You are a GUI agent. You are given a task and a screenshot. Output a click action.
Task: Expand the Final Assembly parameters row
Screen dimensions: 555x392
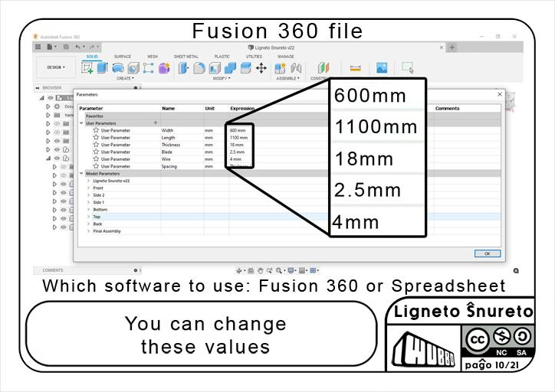88,230
